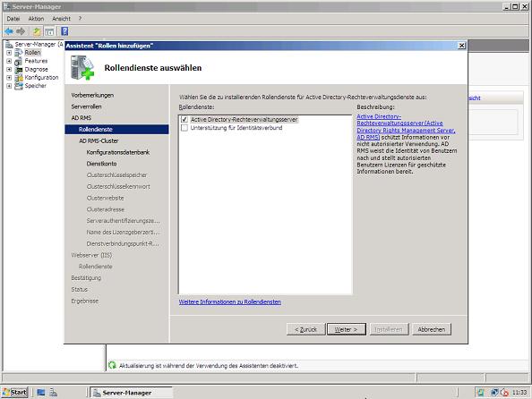The height and width of the screenshot is (399, 532).
Task: Click the forward arrow toolbar icon
Action: coord(21,31)
